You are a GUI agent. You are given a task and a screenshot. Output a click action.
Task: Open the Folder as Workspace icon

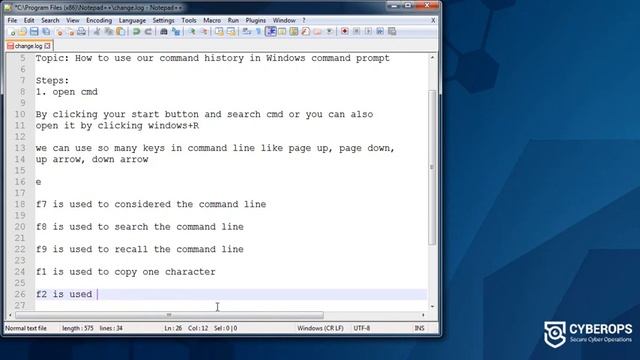317,31
